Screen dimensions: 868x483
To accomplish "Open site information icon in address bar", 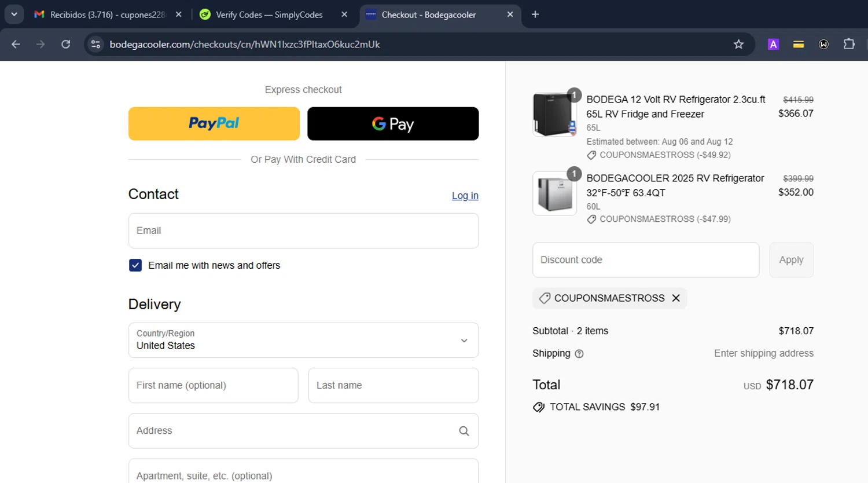I will 95,44.
